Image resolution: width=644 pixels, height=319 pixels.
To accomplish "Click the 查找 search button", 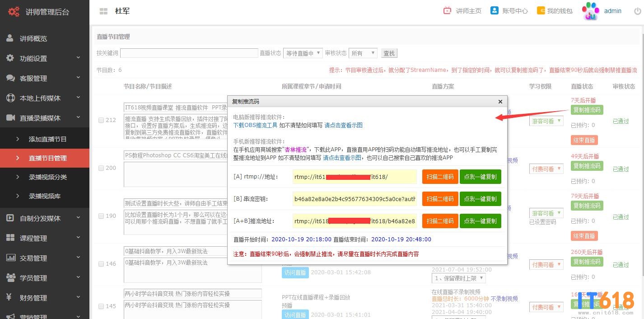I will click(x=389, y=53).
